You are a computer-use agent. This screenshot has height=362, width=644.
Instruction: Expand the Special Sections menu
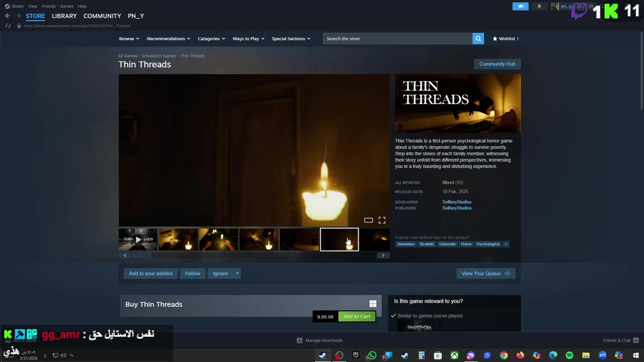point(291,39)
